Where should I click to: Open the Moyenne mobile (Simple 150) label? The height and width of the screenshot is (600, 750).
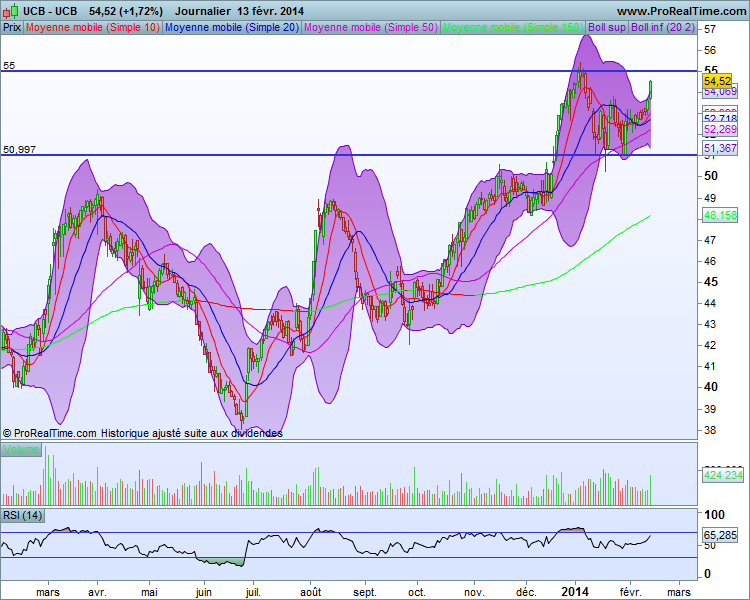[x=513, y=27]
